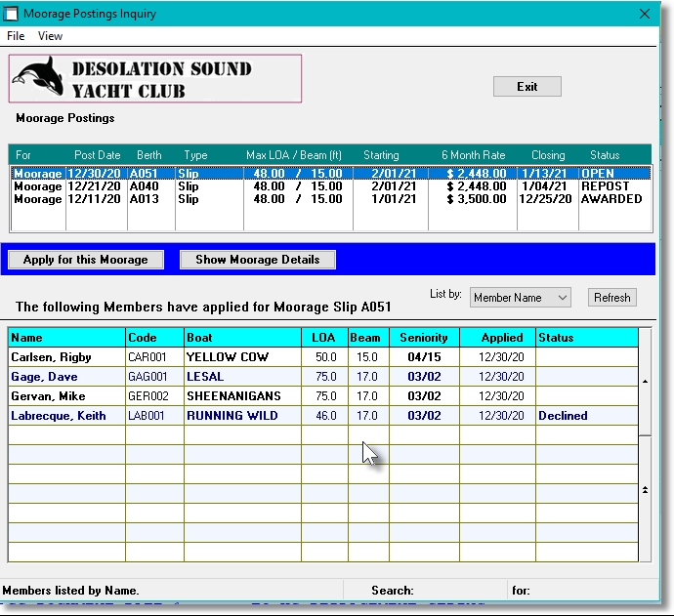Click the AWARDED status in postings list
The height and width of the screenshot is (616, 674).
[611, 199]
